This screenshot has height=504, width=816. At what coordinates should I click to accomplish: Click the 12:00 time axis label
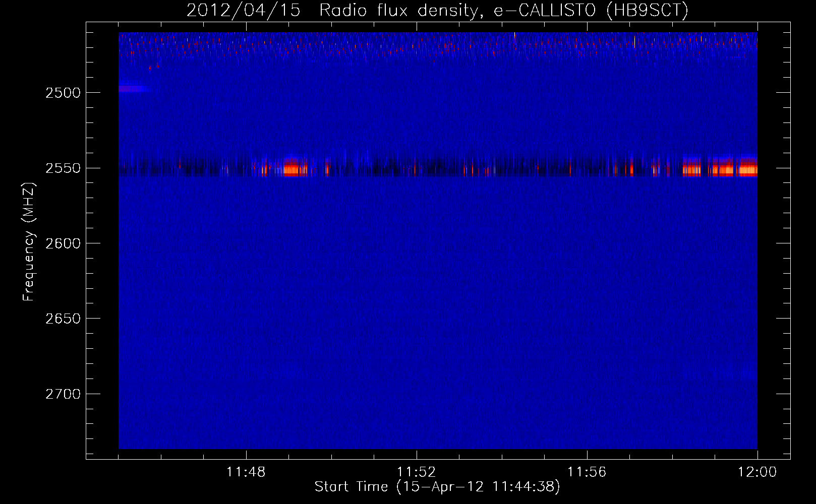757,472
